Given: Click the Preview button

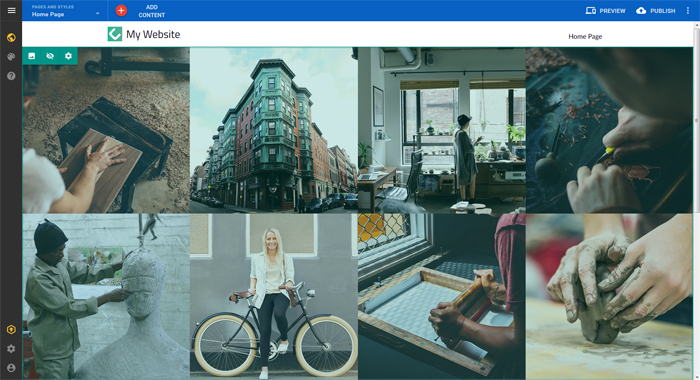Looking at the screenshot, I should tap(605, 11).
